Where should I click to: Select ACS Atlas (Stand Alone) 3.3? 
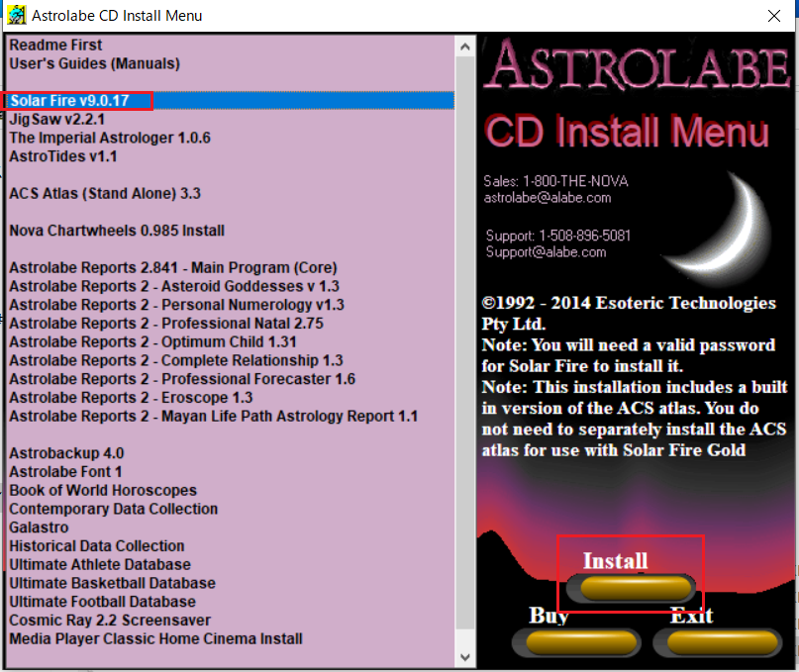point(104,193)
